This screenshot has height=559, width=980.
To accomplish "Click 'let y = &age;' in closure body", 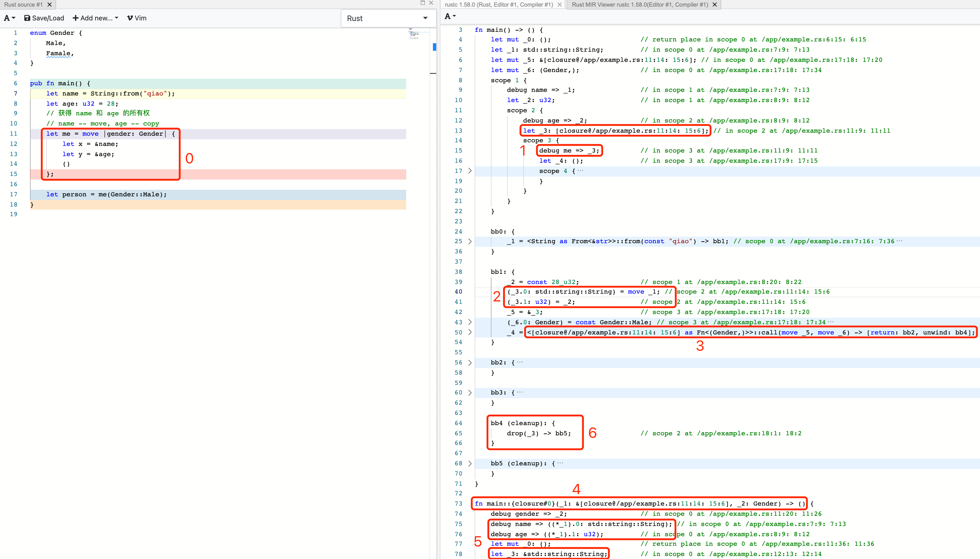I will coord(88,154).
